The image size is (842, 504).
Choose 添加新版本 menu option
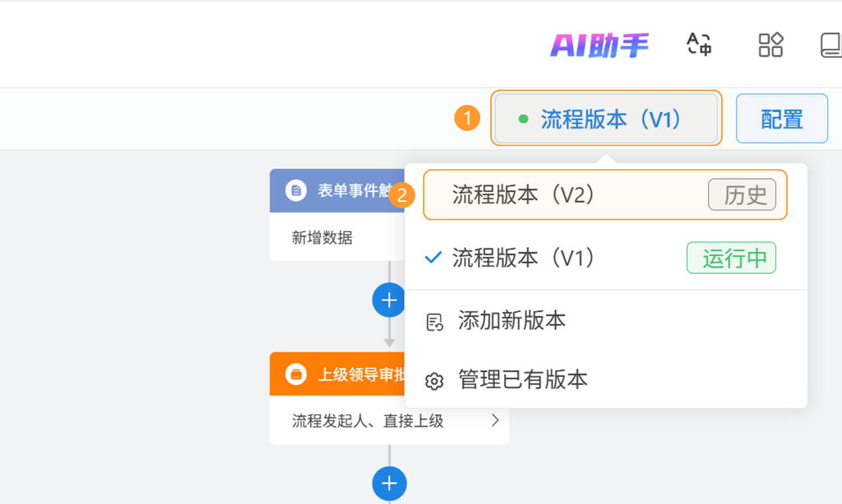pyautogui.click(x=512, y=320)
